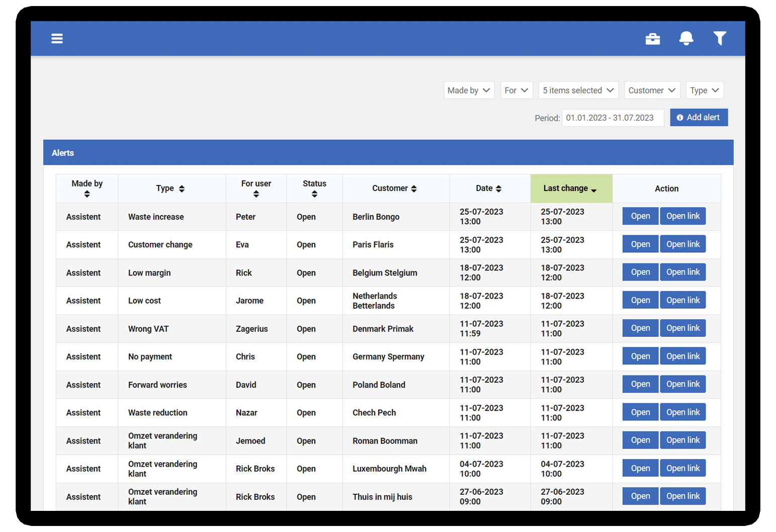This screenshot has height=532, width=776.
Task: Edit the Period date range field
Action: [x=613, y=118]
